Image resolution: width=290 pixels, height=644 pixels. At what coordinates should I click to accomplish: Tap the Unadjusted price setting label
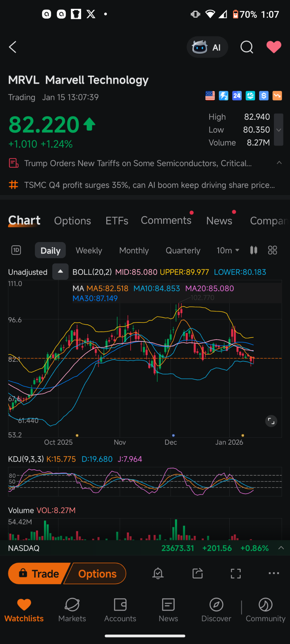tap(28, 272)
